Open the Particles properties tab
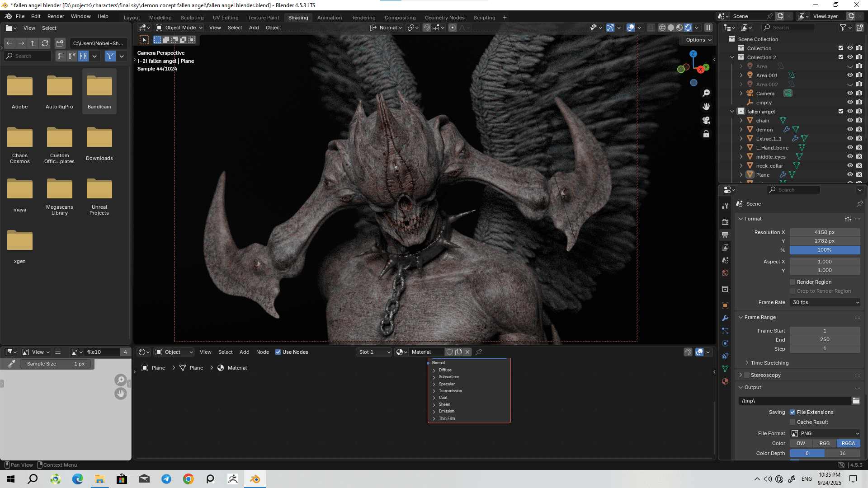The width and height of the screenshot is (868, 488). coord(725,331)
